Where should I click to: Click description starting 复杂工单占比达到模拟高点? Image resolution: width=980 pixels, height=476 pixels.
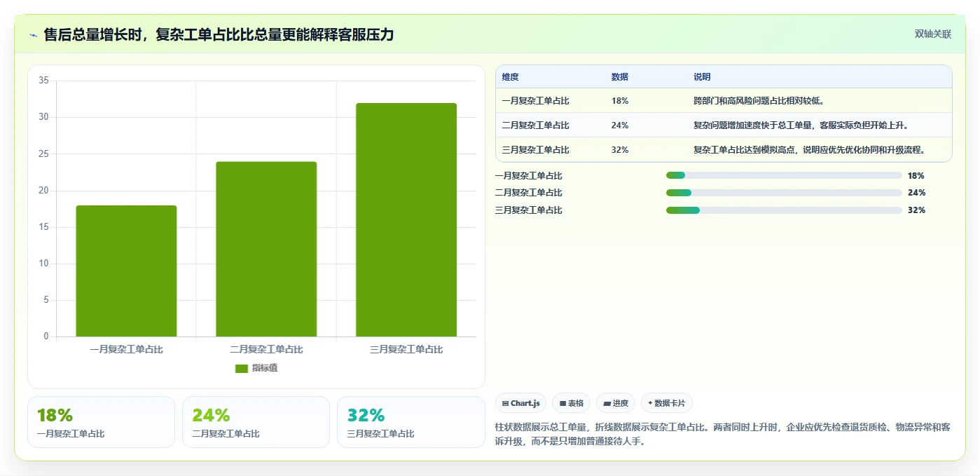(x=810, y=150)
